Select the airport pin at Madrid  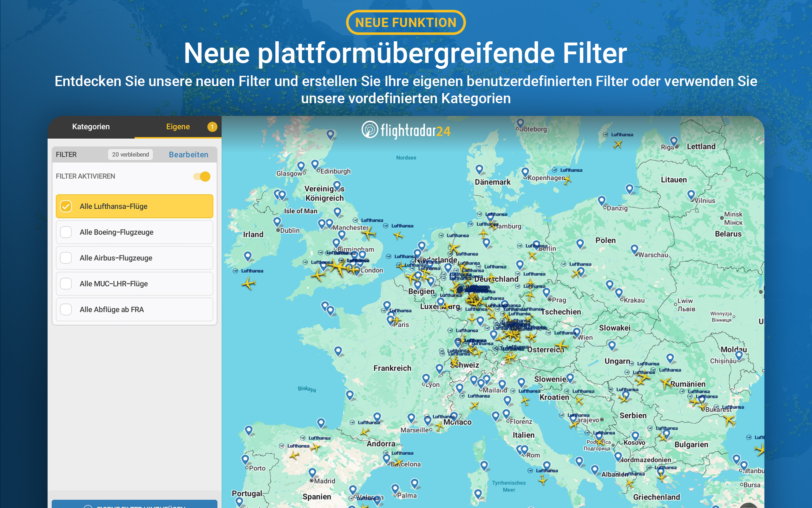312,473
